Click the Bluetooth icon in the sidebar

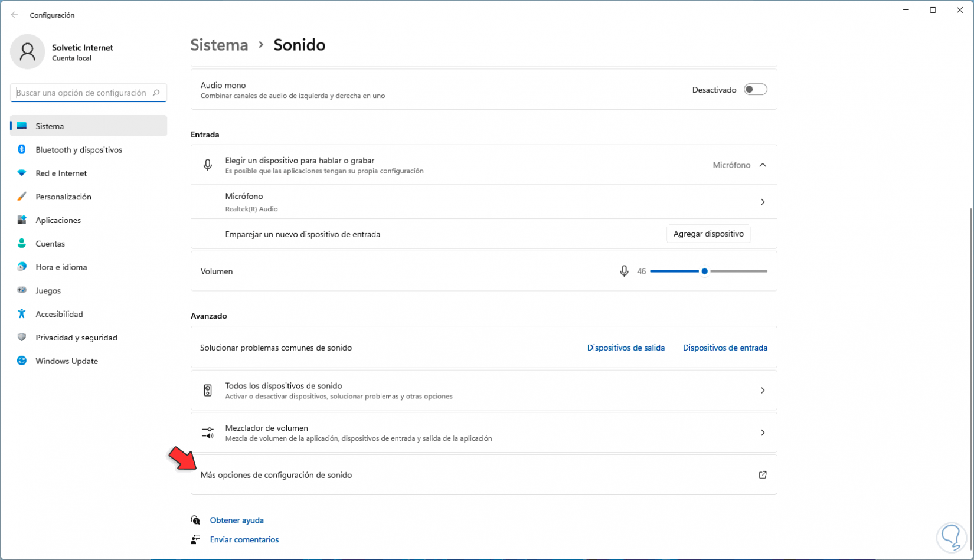pyautogui.click(x=22, y=150)
